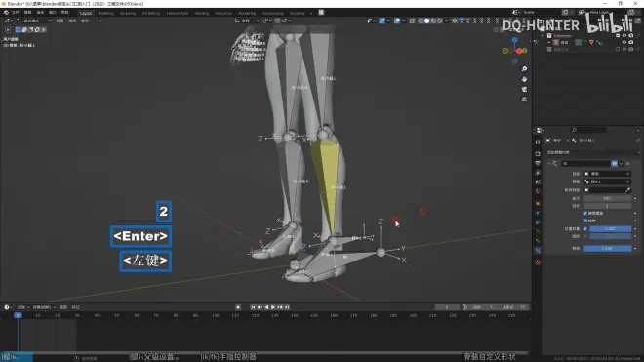Open the View Layer properties tab
Screen dimensions: 644x362
point(538,173)
